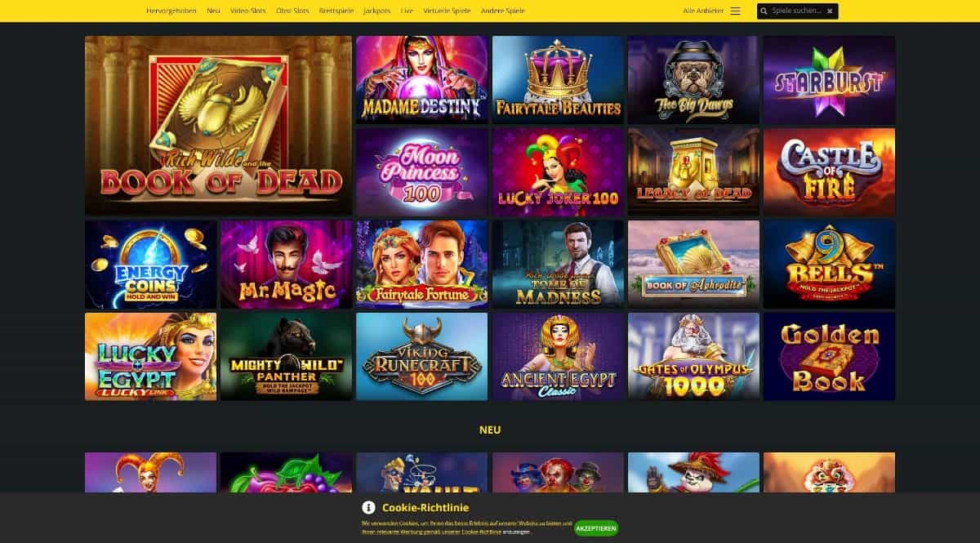Open the Jackpots category
This screenshot has width=980, height=543.
click(x=376, y=11)
